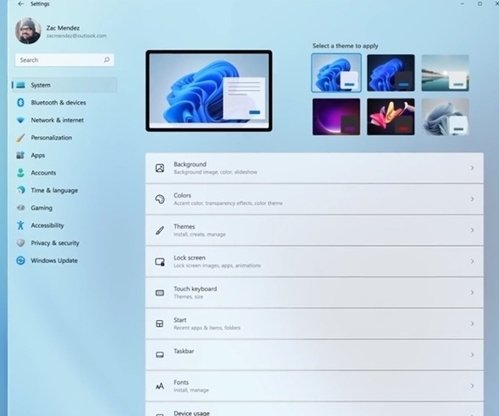
Task: Open Windows Update section
Action: 65,261
